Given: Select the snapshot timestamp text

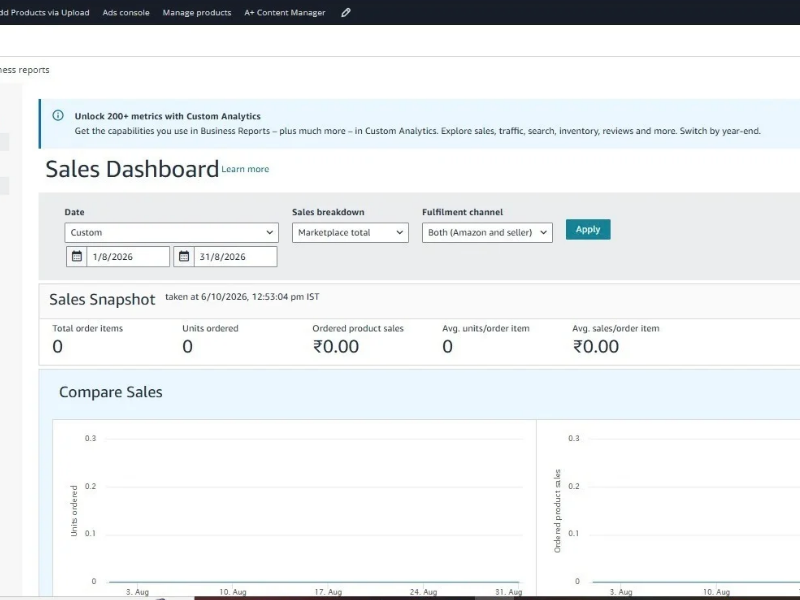Looking at the screenshot, I should click(242, 297).
